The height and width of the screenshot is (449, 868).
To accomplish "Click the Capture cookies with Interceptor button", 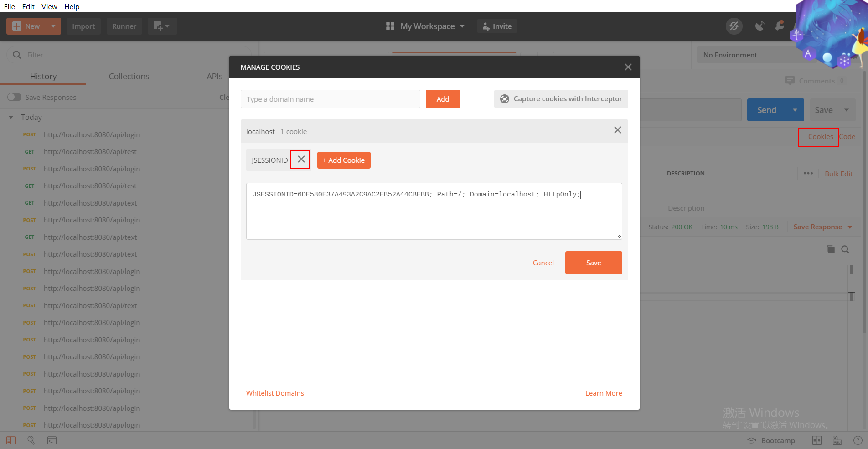I will click(561, 99).
